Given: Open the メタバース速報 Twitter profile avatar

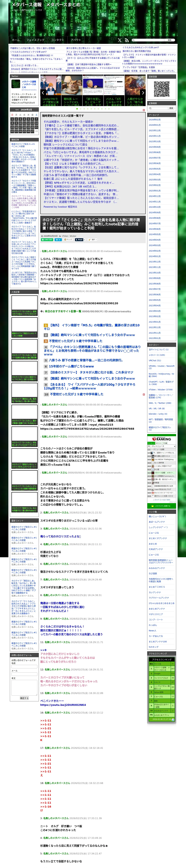Looking at the screenshot, I should point(16,84).
